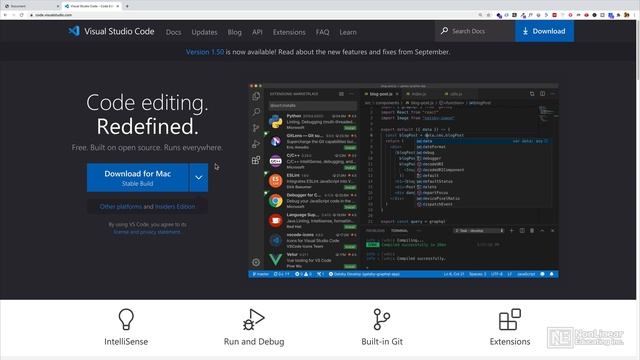
Task: Close the Visual Studio Code browser tab
Action: tap(118, 6)
